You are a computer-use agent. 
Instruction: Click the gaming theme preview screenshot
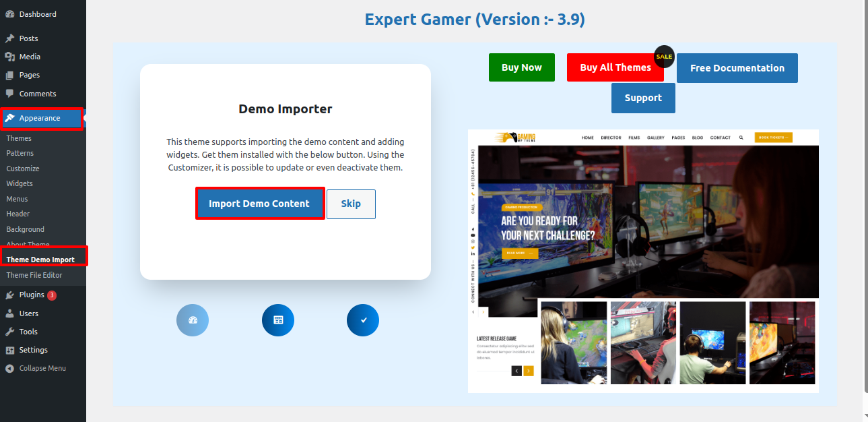point(643,261)
